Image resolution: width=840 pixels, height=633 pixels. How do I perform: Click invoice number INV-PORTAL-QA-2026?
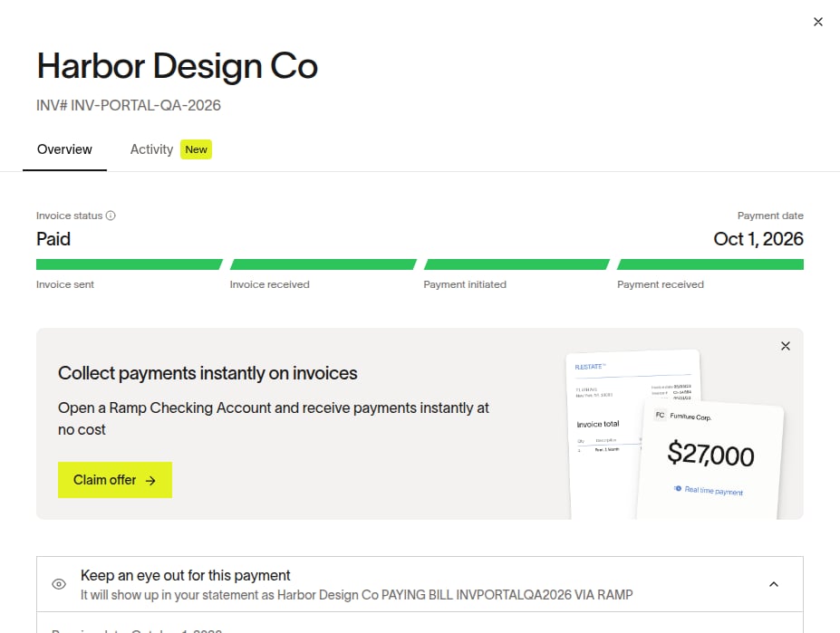coord(129,105)
